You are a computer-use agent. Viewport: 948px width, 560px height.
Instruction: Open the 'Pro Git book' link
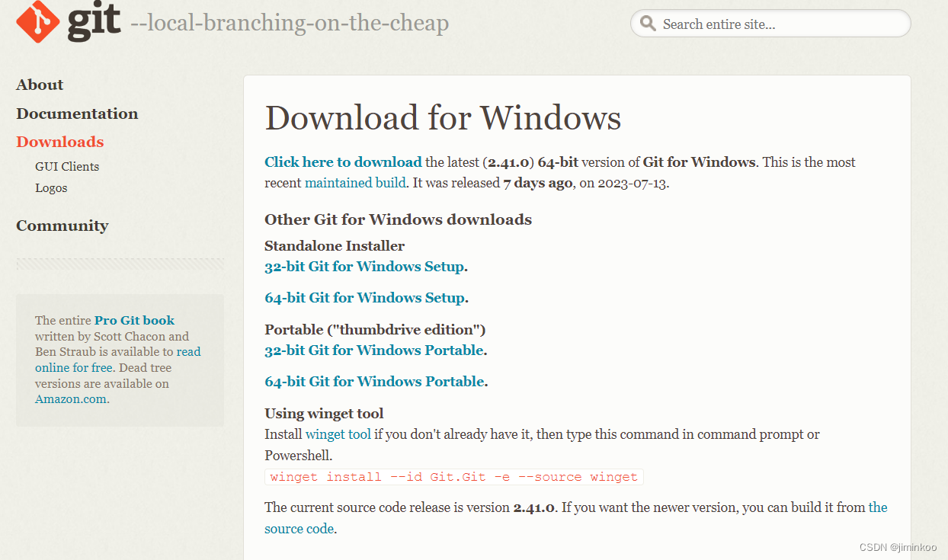pyautogui.click(x=134, y=320)
